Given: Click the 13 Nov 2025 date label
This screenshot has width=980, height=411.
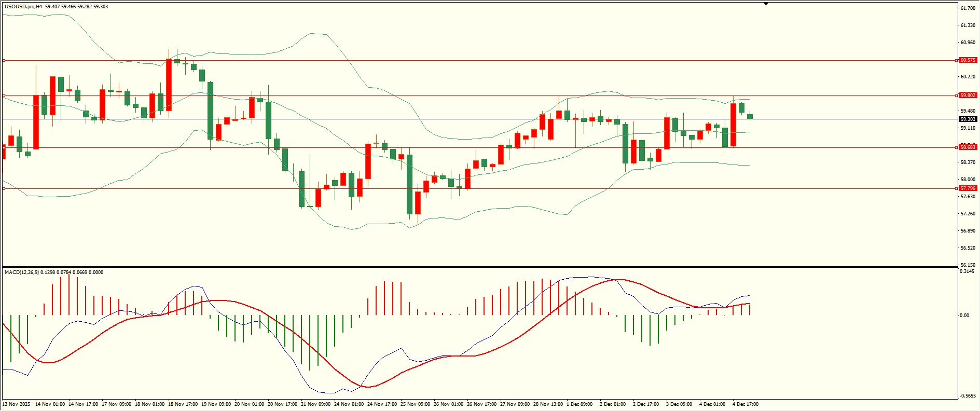Looking at the screenshot, I should pyautogui.click(x=17, y=404).
